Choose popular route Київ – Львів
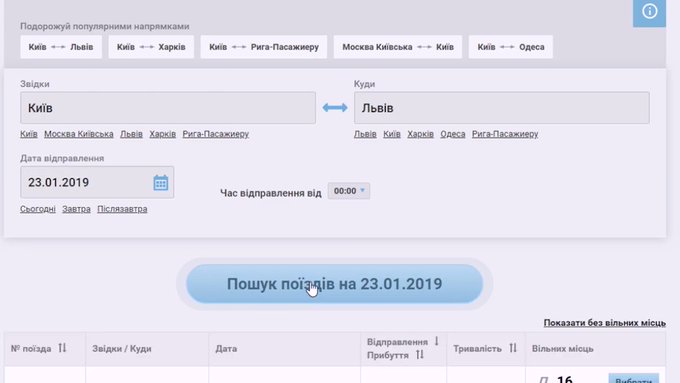This screenshot has height=383, width=680. pos(61,47)
